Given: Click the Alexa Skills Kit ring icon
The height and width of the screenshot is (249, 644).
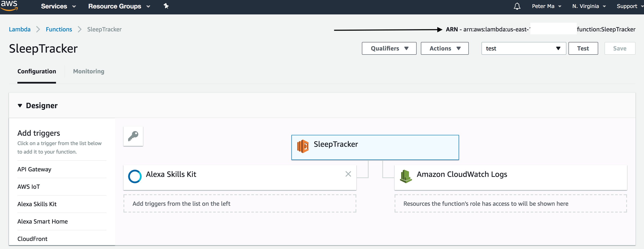Looking at the screenshot, I should [x=135, y=176].
